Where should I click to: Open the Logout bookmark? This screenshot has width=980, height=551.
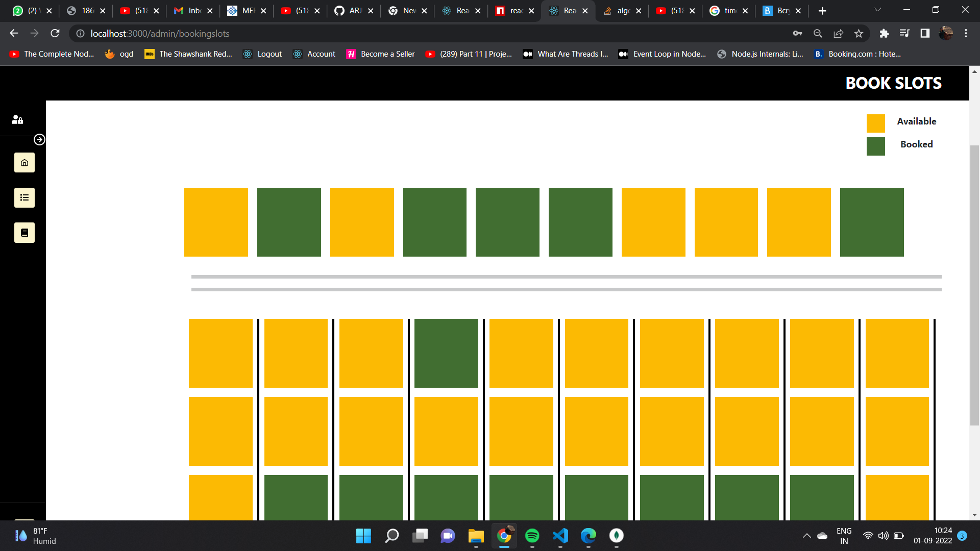coord(262,54)
